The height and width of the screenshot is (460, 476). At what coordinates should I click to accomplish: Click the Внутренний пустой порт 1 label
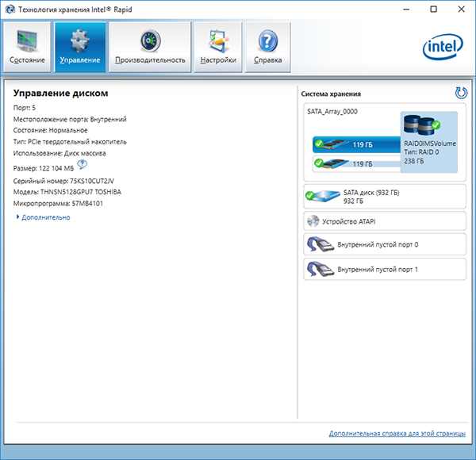(378, 270)
